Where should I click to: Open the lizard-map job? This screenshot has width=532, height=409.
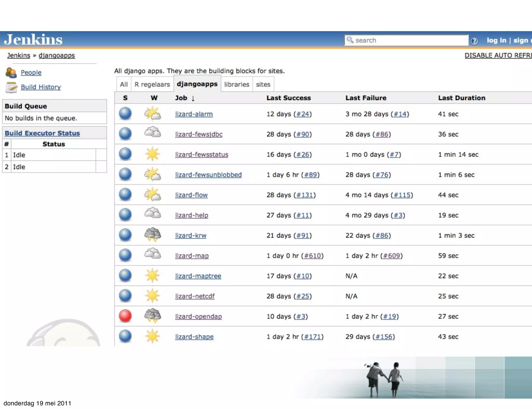pos(192,256)
